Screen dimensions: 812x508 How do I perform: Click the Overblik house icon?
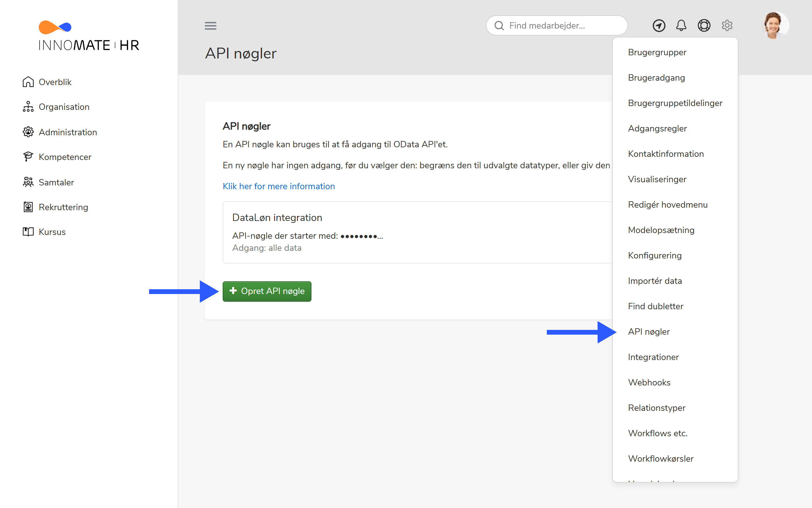point(28,82)
